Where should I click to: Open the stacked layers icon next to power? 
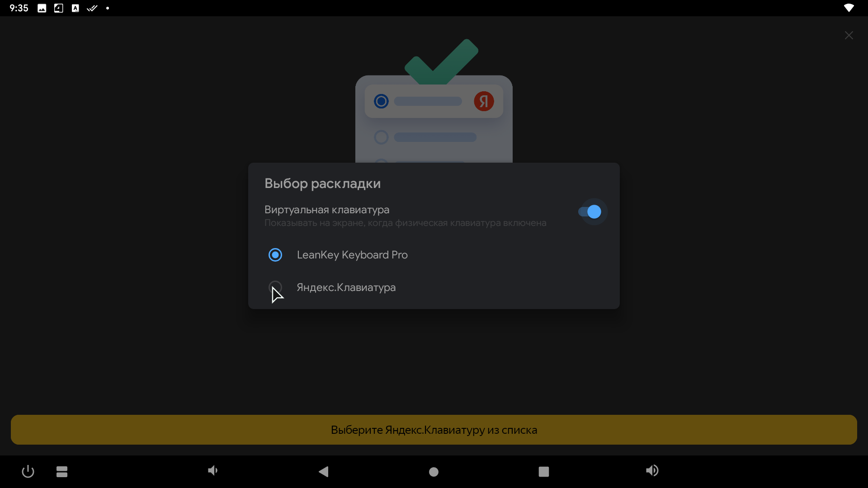pyautogui.click(x=62, y=472)
